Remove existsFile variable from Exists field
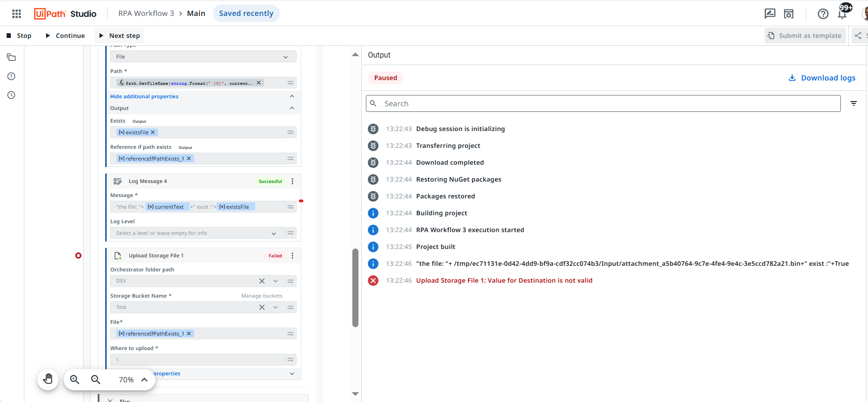 pyautogui.click(x=153, y=132)
